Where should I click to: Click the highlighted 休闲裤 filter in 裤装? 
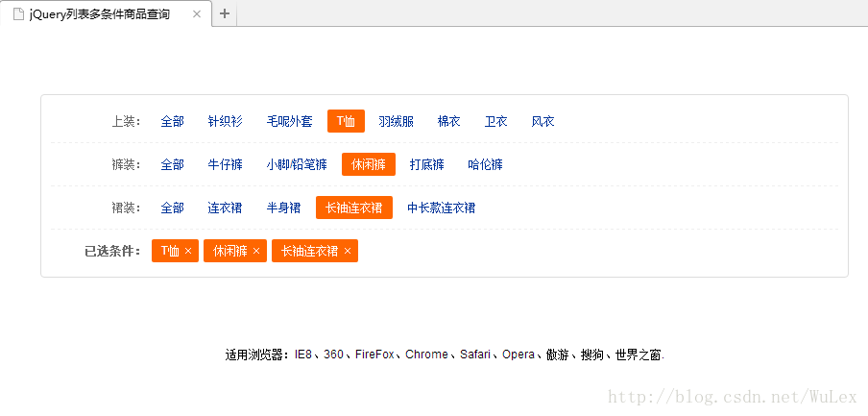point(369,164)
